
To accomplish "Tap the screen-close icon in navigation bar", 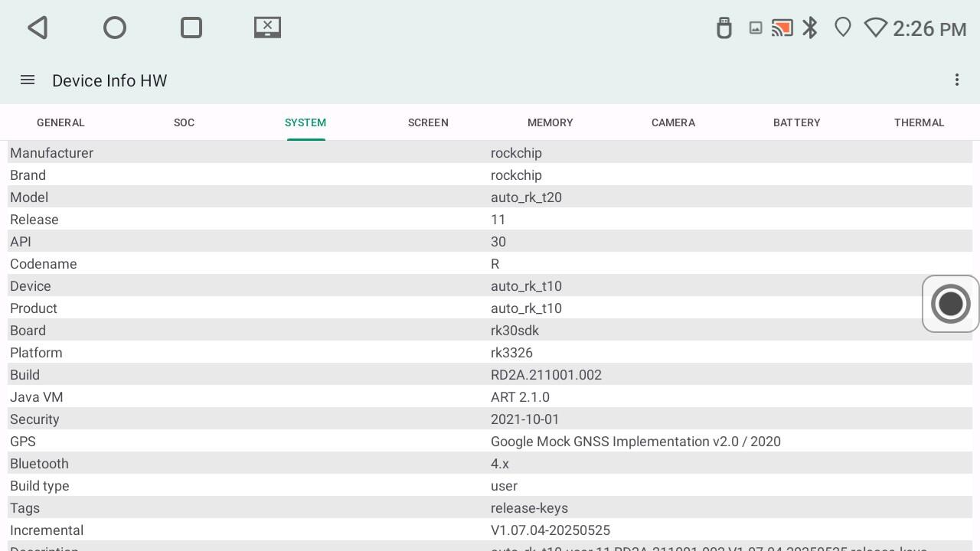I will [267, 28].
